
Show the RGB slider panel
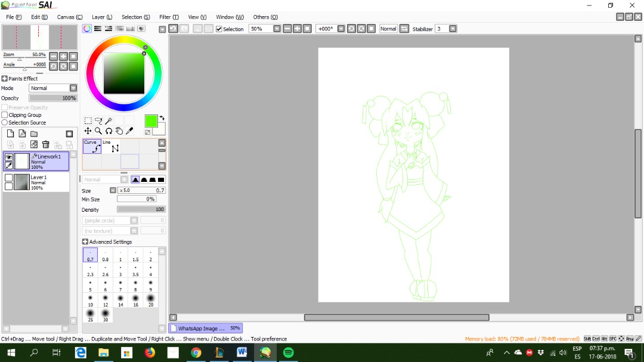(x=98, y=29)
